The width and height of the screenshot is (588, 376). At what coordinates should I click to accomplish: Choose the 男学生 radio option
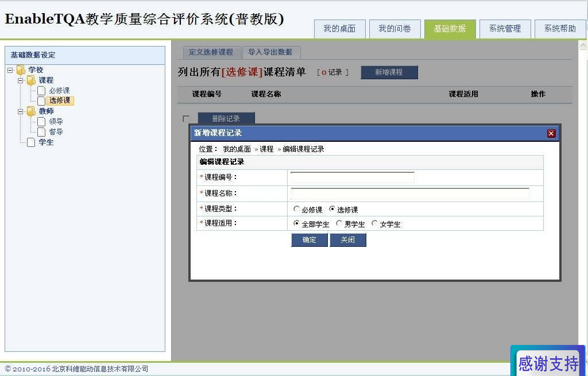339,223
